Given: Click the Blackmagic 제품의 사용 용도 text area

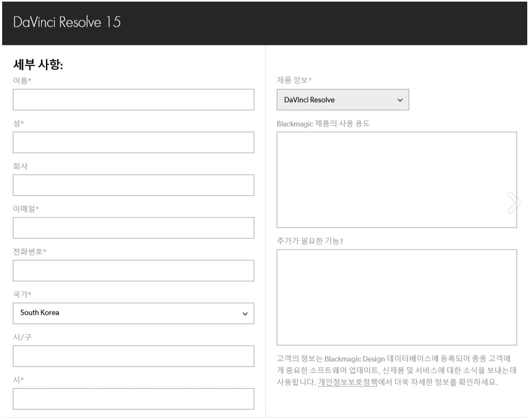Looking at the screenshot, I should click(396, 180).
